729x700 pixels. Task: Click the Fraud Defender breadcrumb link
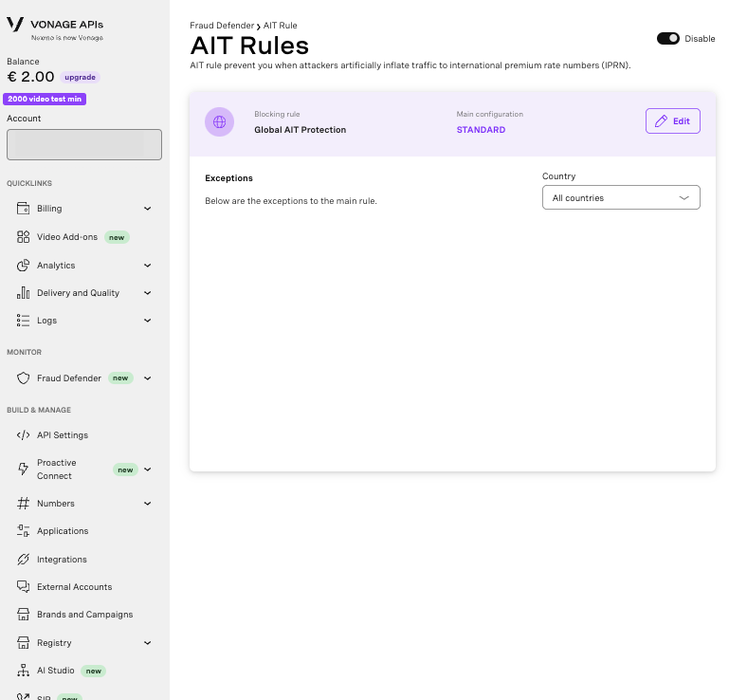click(222, 26)
